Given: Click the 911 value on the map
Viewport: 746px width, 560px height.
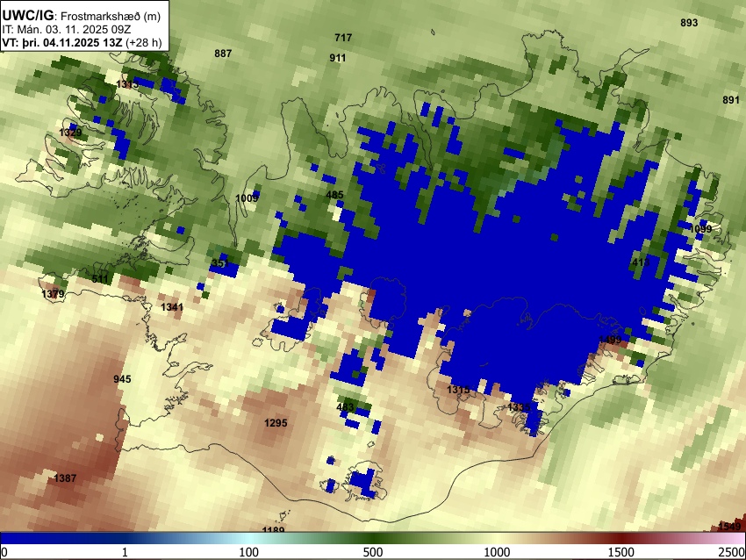Looking at the screenshot, I should (337, 58).
